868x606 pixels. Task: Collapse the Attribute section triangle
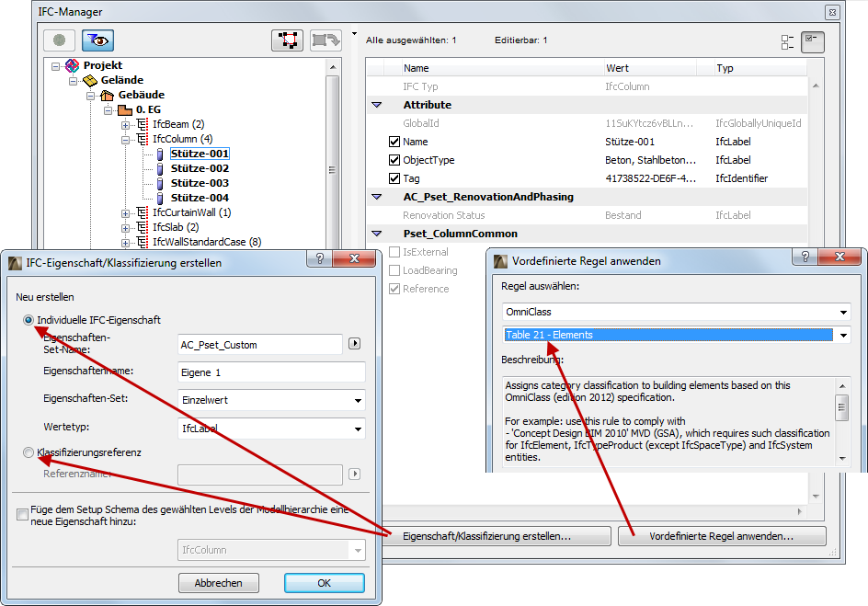376,105
